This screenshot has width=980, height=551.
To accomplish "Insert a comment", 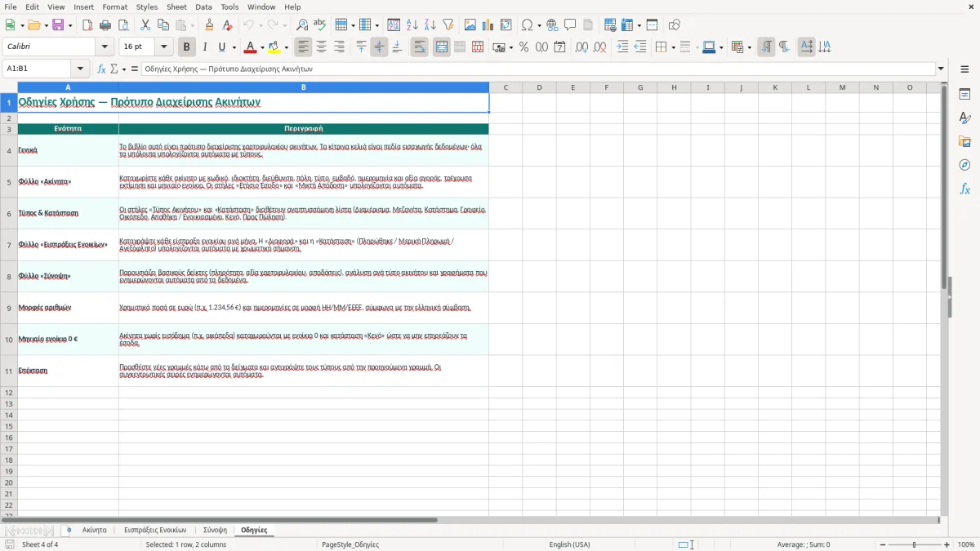I will 570,25.
